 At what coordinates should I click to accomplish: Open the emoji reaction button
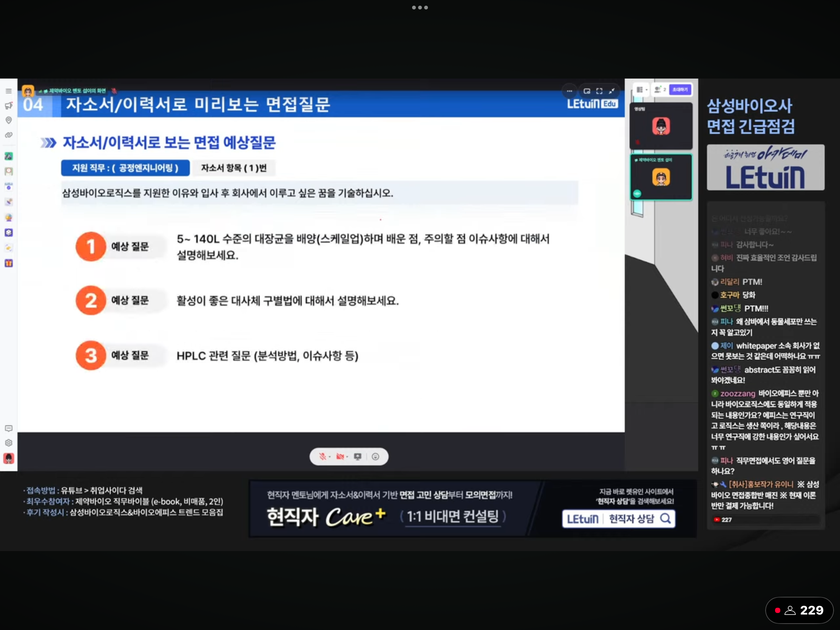pos(375,457)
